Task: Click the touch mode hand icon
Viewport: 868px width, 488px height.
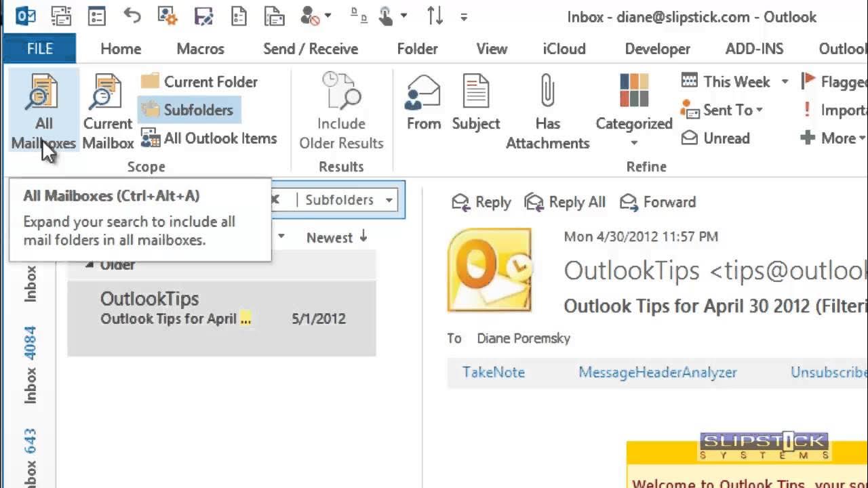Action: 386,16
